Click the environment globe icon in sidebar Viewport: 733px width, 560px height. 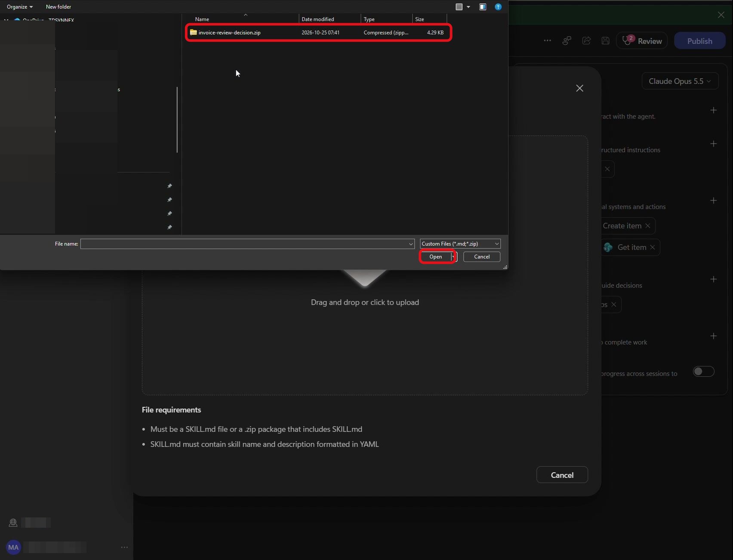(x=13, y=523)
